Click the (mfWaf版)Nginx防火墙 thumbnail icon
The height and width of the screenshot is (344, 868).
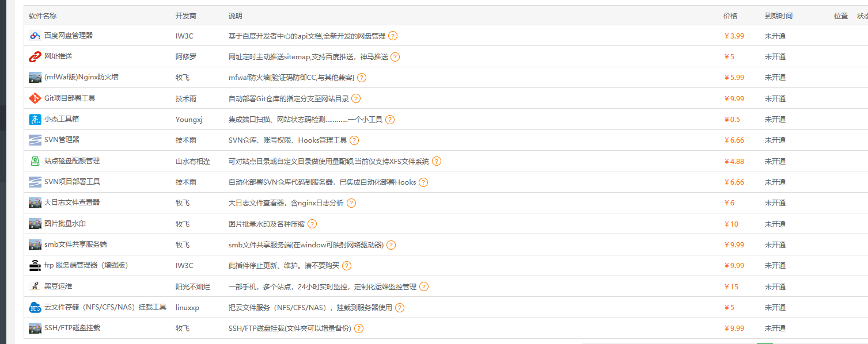click(35, 77)
